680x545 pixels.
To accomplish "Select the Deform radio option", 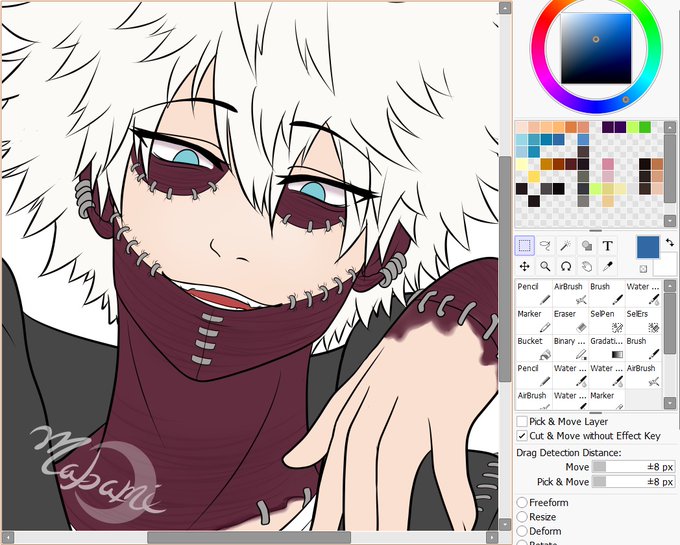I will click(522, 531).
